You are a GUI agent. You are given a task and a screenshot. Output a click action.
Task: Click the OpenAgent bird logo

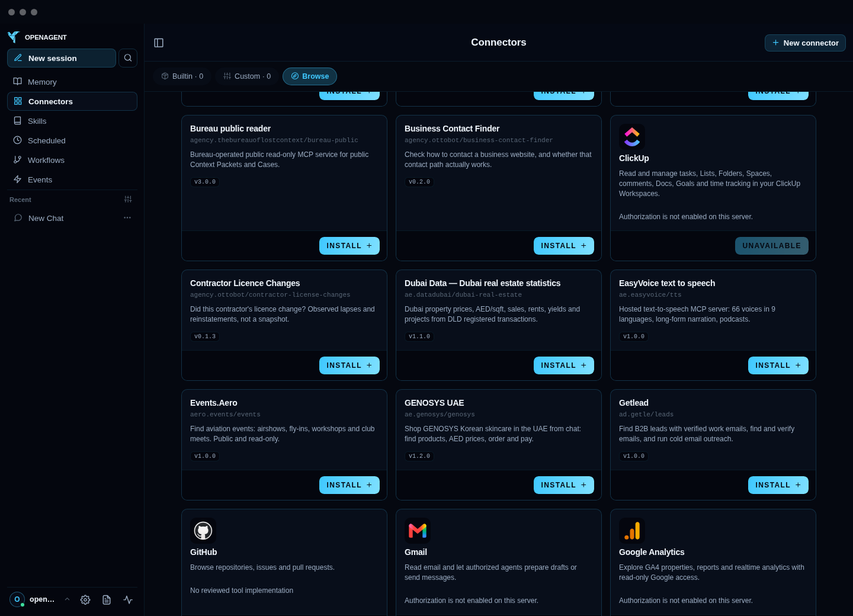[14, 37]
